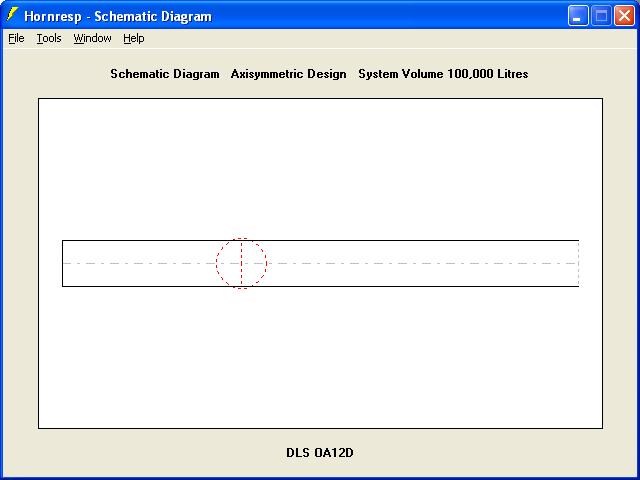Open the Help menu
Viewport: 640px width, 480px height.
[x=134, y=38]
